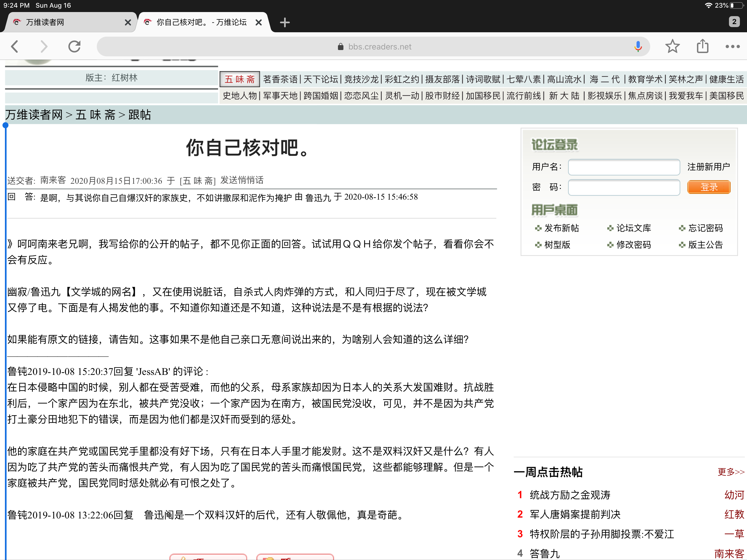
Task: Close the 万维读者网 tab
Action: tap(128, 23)
